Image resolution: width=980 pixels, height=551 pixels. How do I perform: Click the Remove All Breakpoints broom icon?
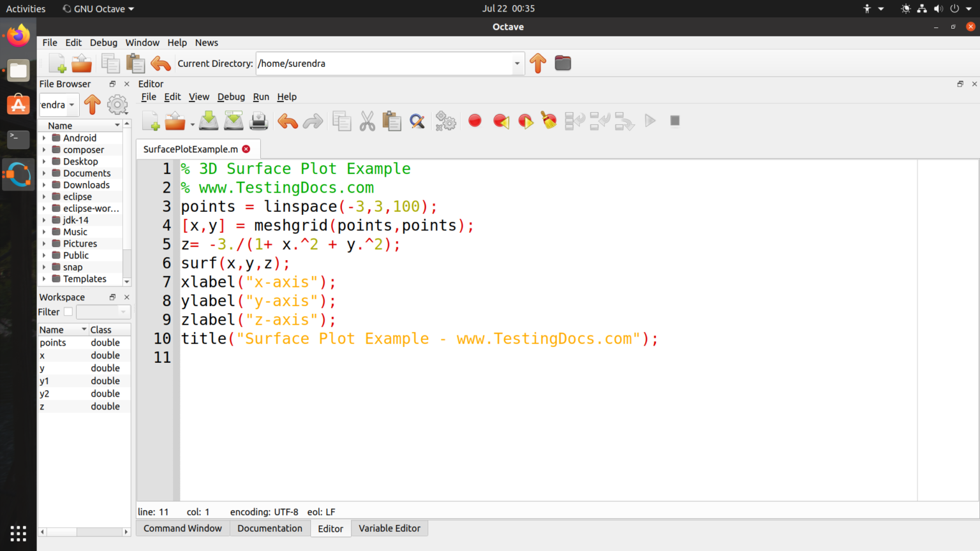(549, 121)
